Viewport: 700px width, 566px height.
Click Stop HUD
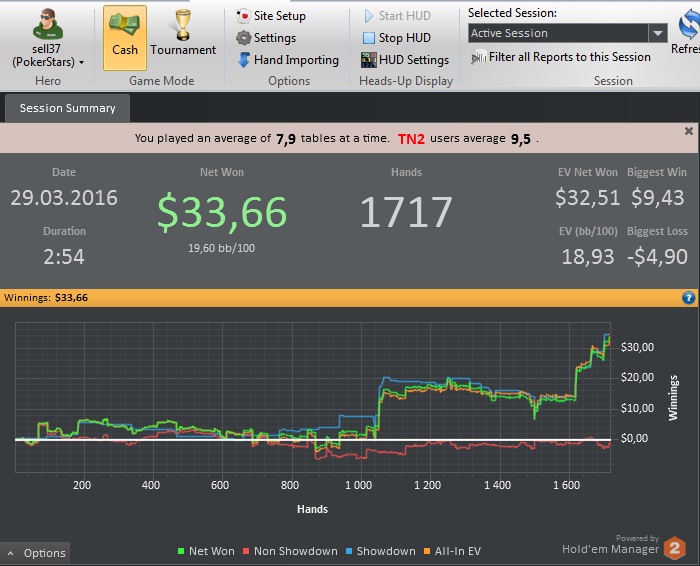tap(396, 38)
